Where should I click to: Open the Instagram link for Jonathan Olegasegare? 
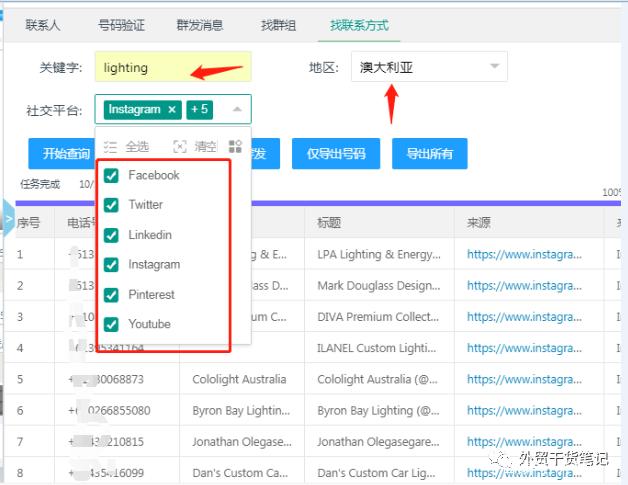point(524,442)
